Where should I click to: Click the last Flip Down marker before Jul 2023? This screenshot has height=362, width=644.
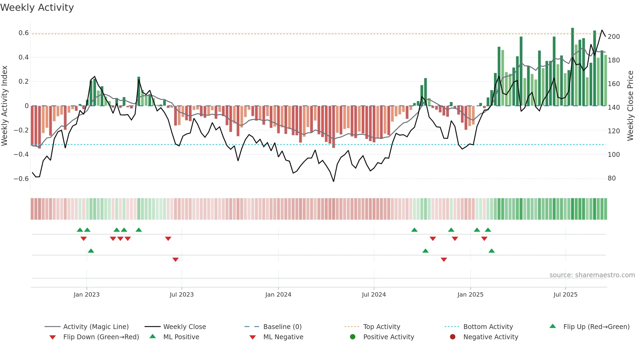[168, 239]
